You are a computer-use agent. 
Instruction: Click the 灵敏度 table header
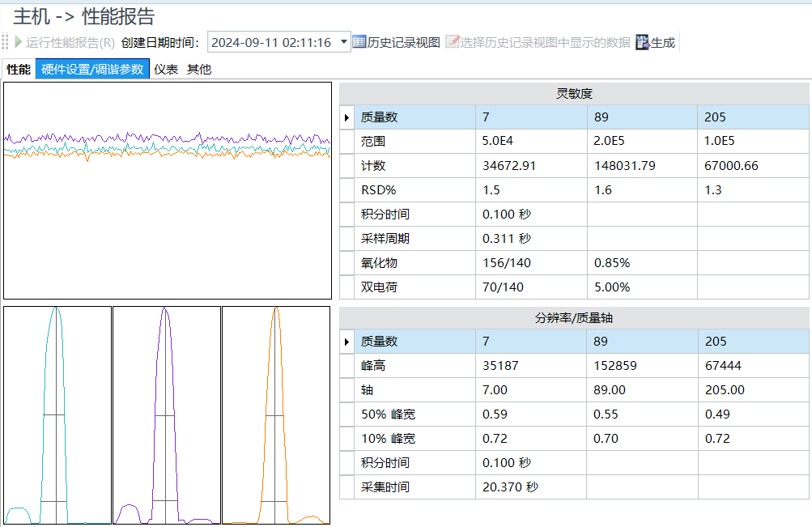(x=574, y=94)
